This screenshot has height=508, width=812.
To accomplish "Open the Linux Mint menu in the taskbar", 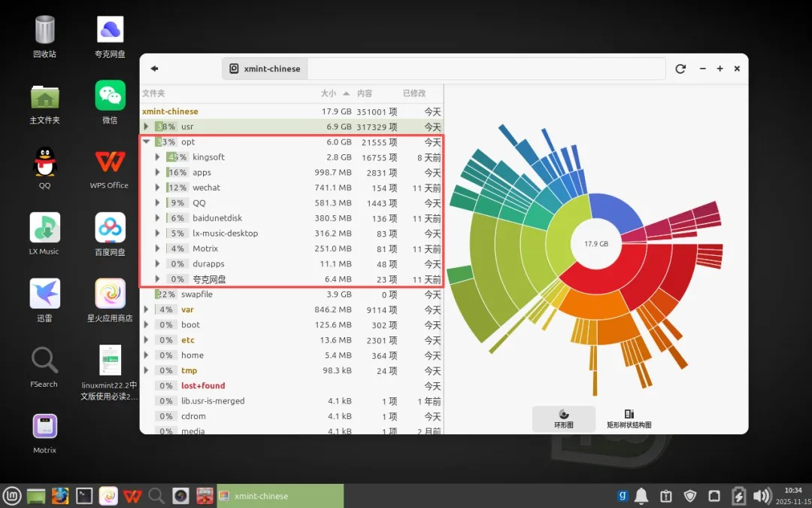I will pyautogui.click(x=13, y=496).
